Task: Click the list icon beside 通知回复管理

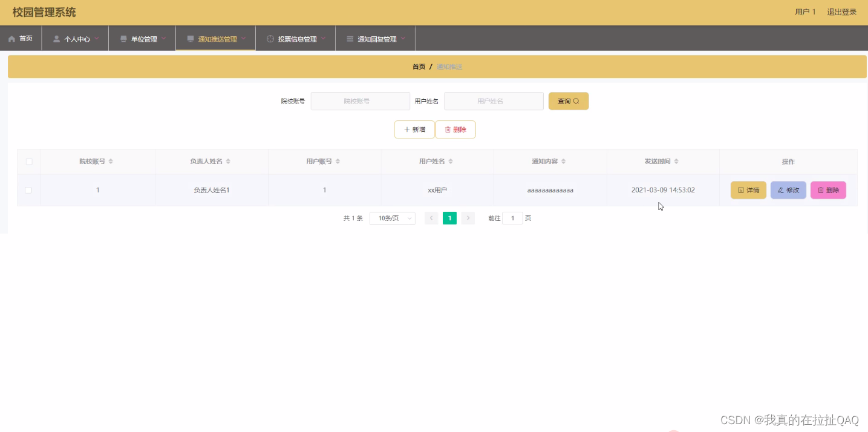Action: click(x=350, y=39)
